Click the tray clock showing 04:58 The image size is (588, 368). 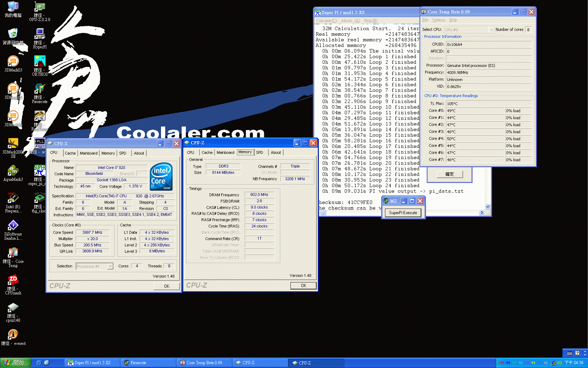coord(574,363)
